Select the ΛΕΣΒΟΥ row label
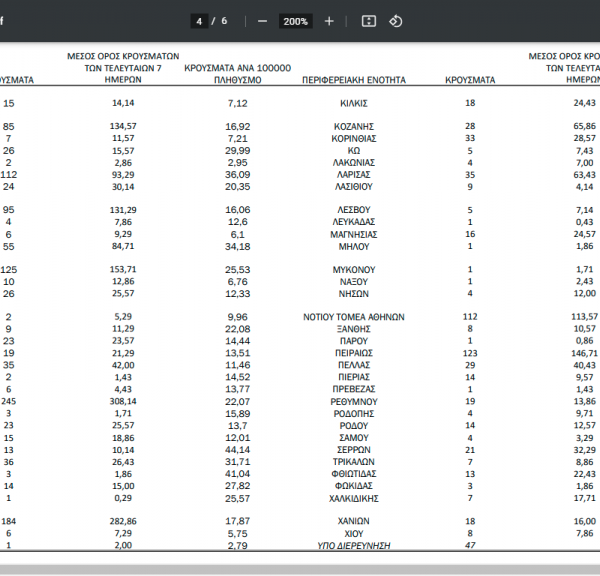 pos(354,210)
